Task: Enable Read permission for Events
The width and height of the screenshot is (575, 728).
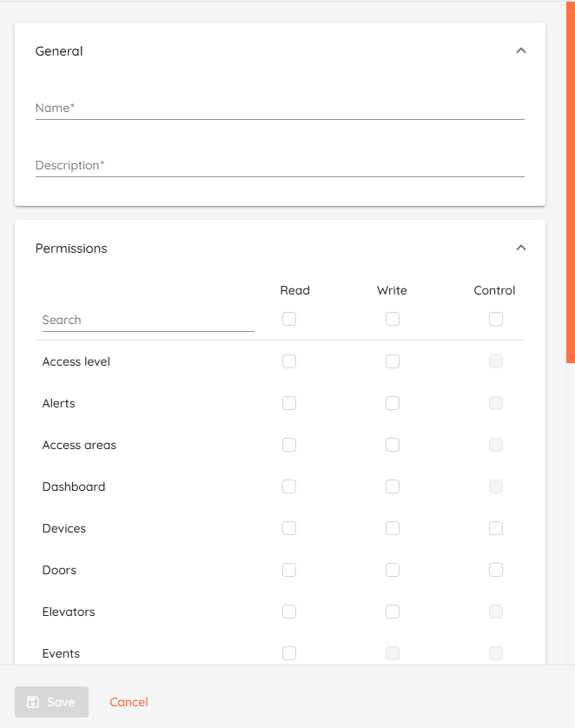Action: (289, 653)
